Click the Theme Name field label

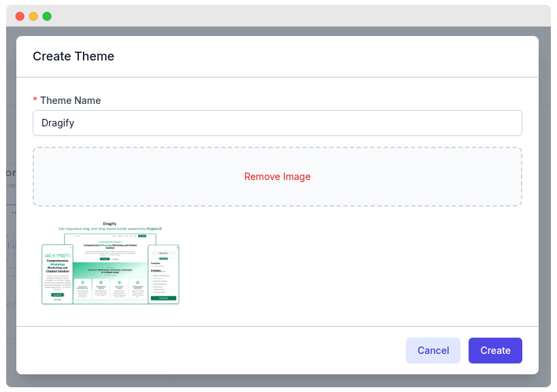[69, 100]
